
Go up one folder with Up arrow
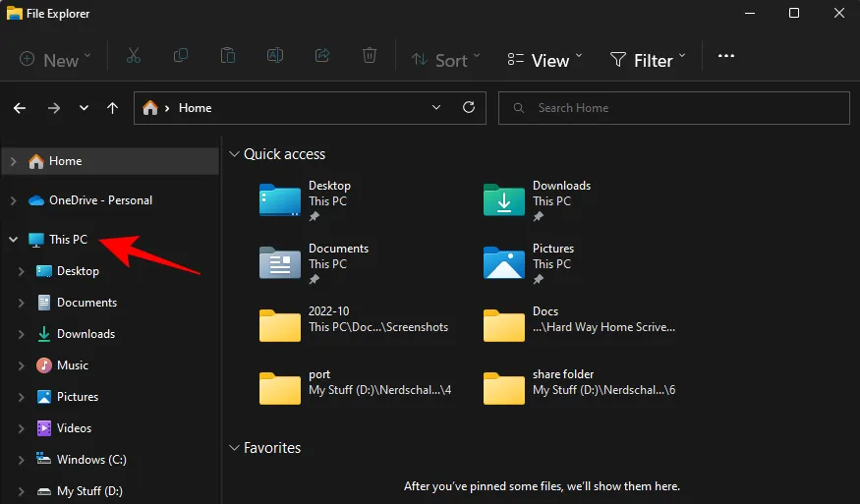(113, 108)
